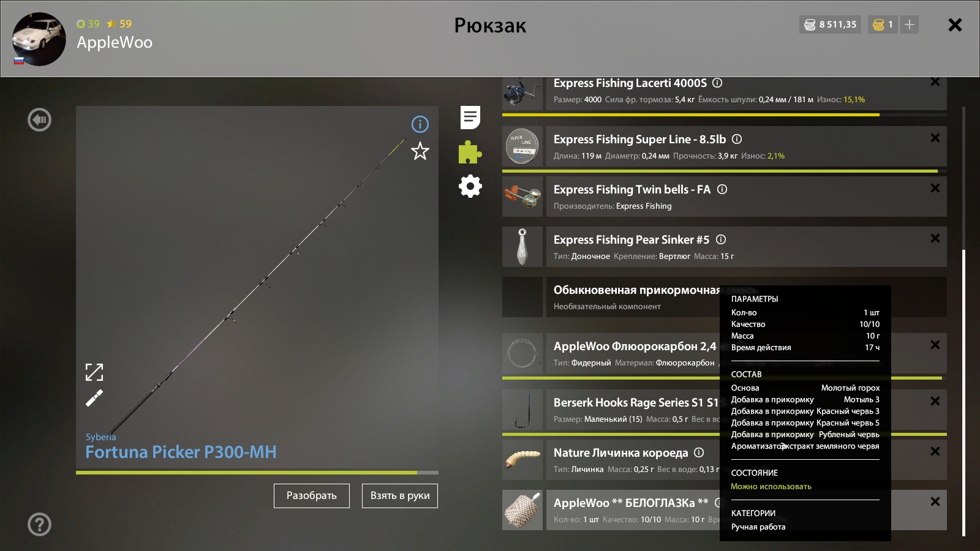Click the back arrow icon
Viewport: 980px width, 551px height.
[40, 120]
